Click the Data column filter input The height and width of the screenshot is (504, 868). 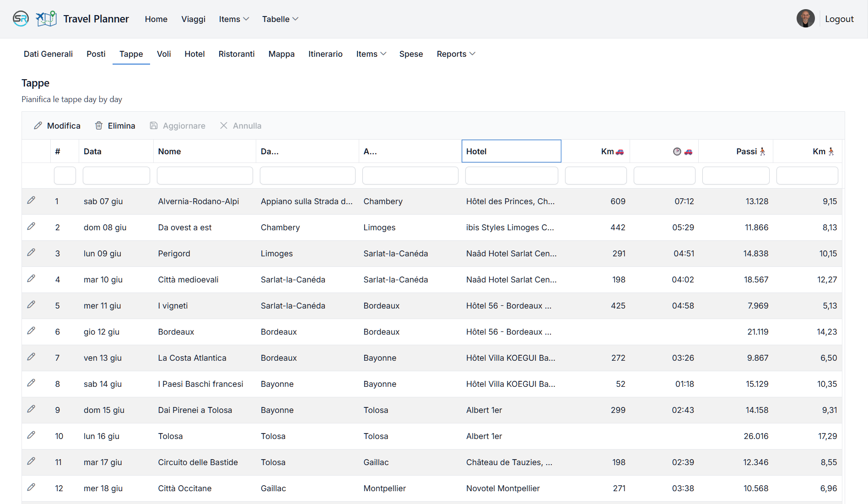116,176
